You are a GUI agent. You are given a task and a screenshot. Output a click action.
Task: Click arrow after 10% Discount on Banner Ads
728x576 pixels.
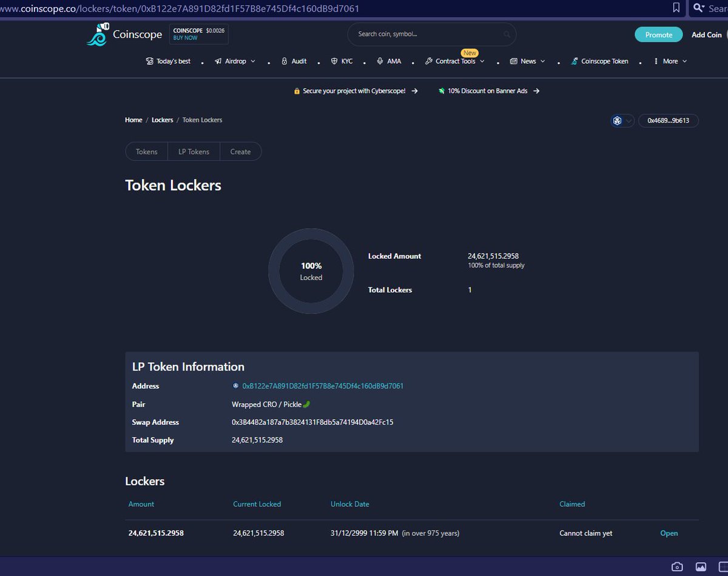tap(536, 91)
